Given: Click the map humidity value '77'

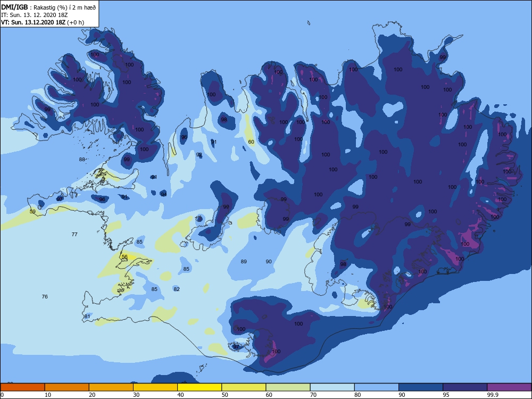Looking at the screenshot, I should 74,234.
